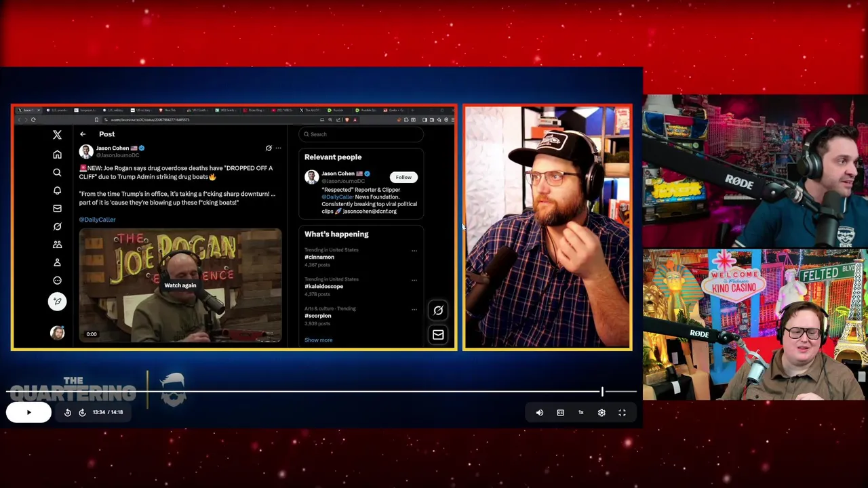Open Messages envelope in X sidebar
The image size is (868, 488).
click(57, 208)
